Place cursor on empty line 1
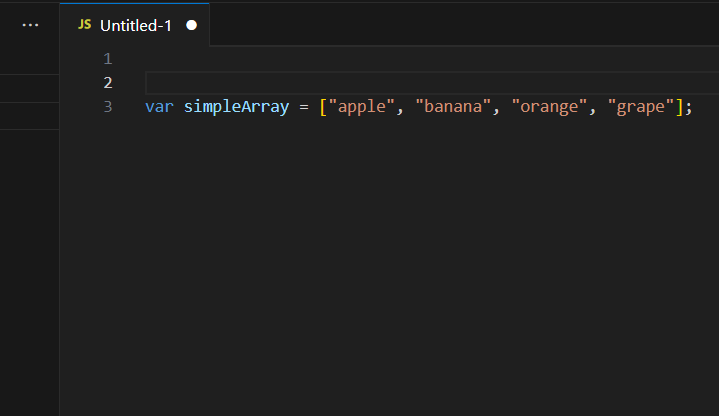Image resolution: width=719 pixels, height=416 pixels. (x=432, y=59)
